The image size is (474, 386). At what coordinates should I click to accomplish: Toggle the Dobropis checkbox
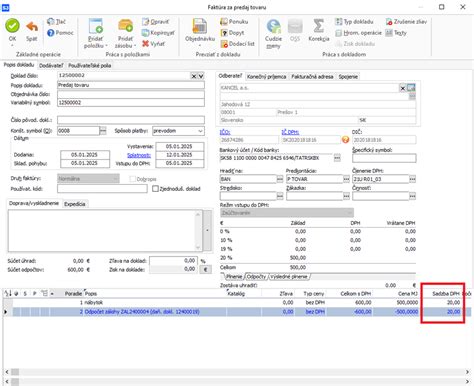132,179
